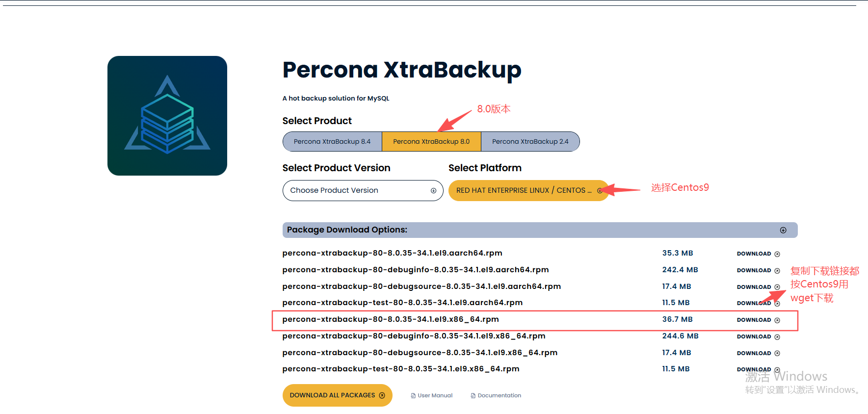Screen dimensions: 868x414
Task: Download the debugsource el9.aarch64 package
Action: coord(758,287)
